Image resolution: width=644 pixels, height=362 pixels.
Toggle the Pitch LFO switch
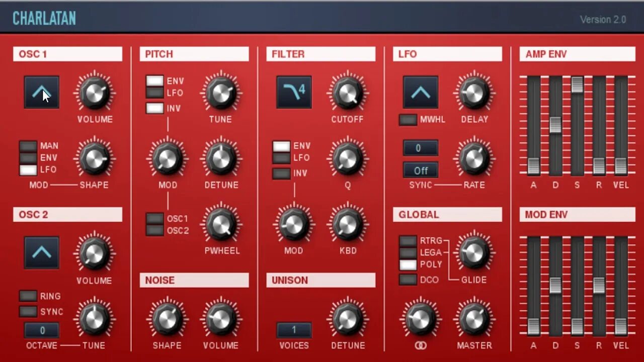click(155, 93)
